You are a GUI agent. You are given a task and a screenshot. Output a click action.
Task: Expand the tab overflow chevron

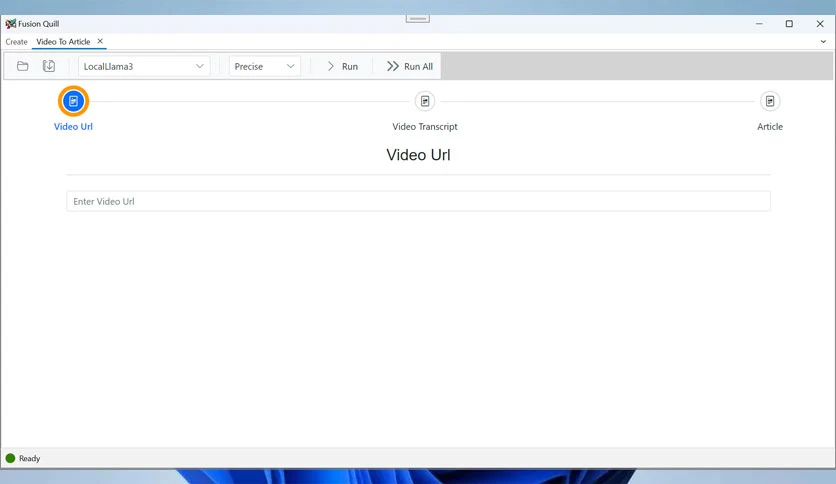(823, 42)
